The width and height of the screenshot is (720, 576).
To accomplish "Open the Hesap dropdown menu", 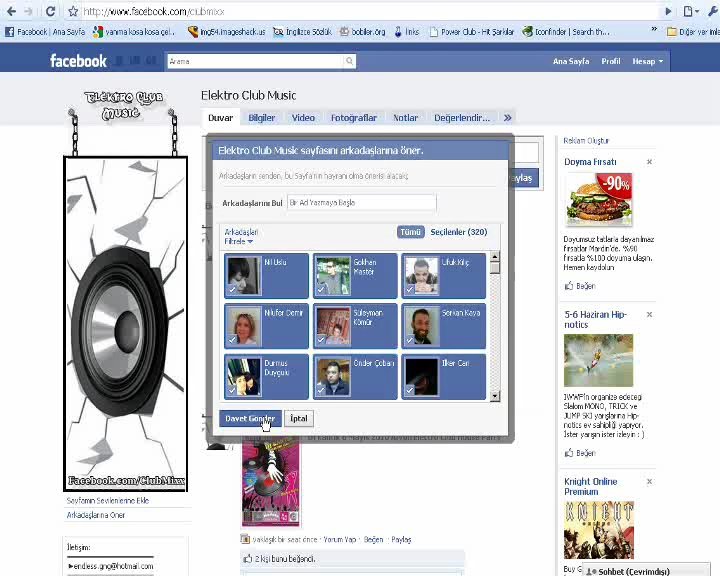I will [x=647, y=61].
